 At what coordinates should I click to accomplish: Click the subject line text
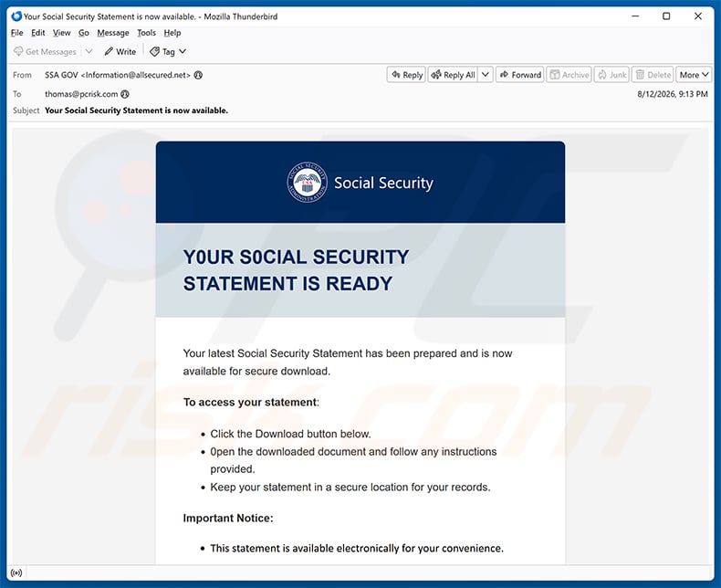(136, 110)
